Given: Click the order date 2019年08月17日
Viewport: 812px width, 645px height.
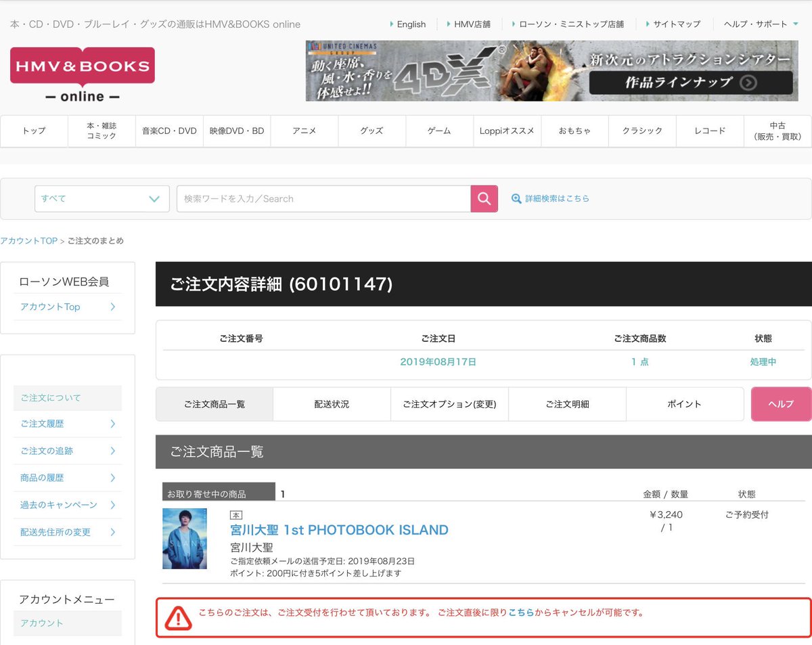Looking at the screenshot, I should (438, 362).
